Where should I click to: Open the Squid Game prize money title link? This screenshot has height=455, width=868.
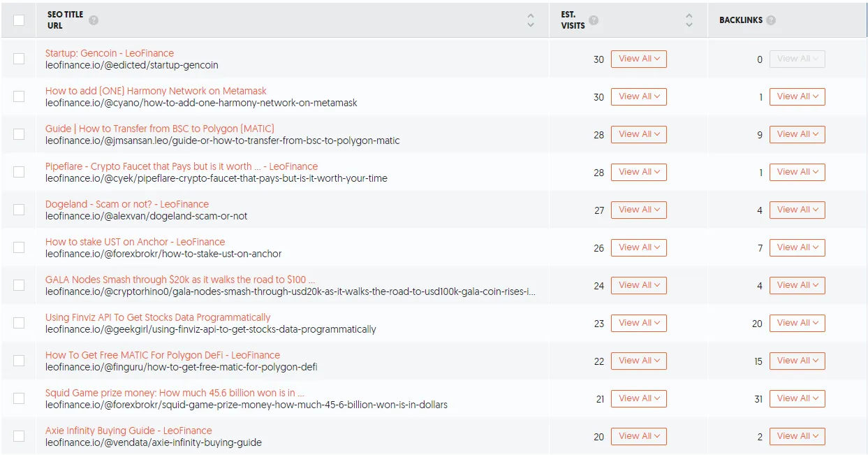pyautogui.click(x=175, y=393)
